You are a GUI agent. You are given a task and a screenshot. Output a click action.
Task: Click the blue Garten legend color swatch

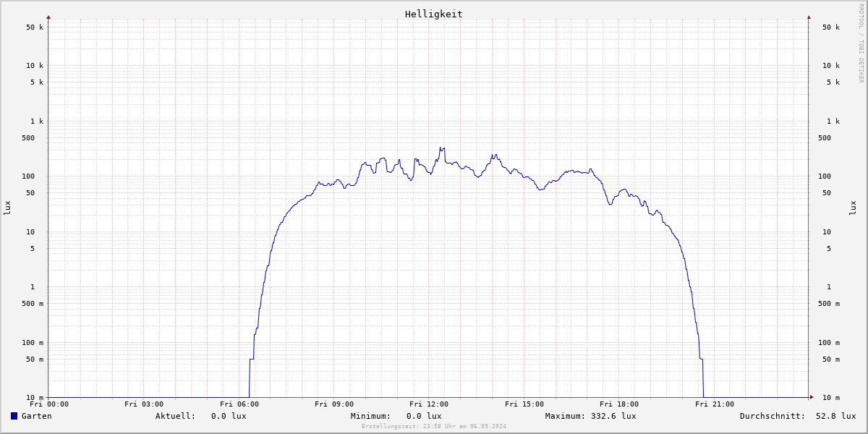coord(14,416)
